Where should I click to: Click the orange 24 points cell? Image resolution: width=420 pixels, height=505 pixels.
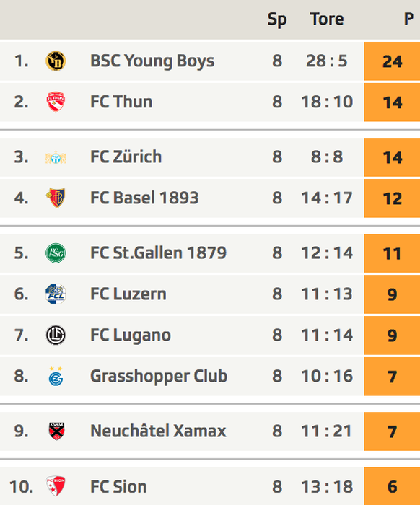tap(392, 61)
